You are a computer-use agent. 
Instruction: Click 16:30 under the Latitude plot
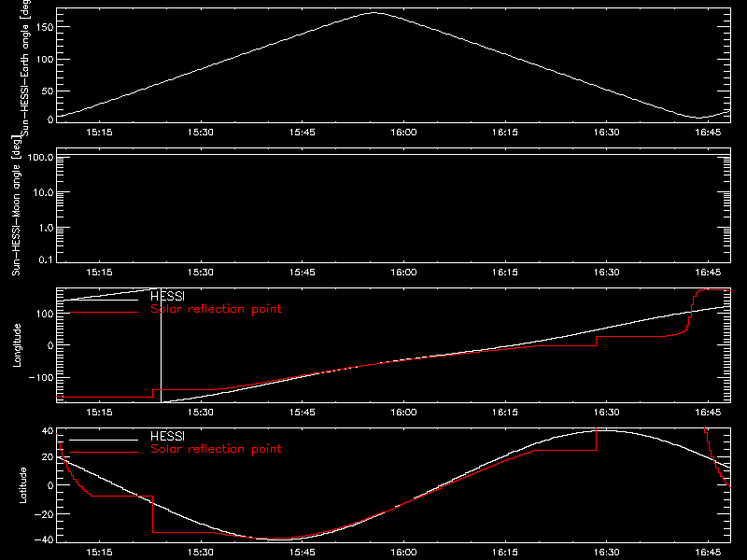point(606,553)
